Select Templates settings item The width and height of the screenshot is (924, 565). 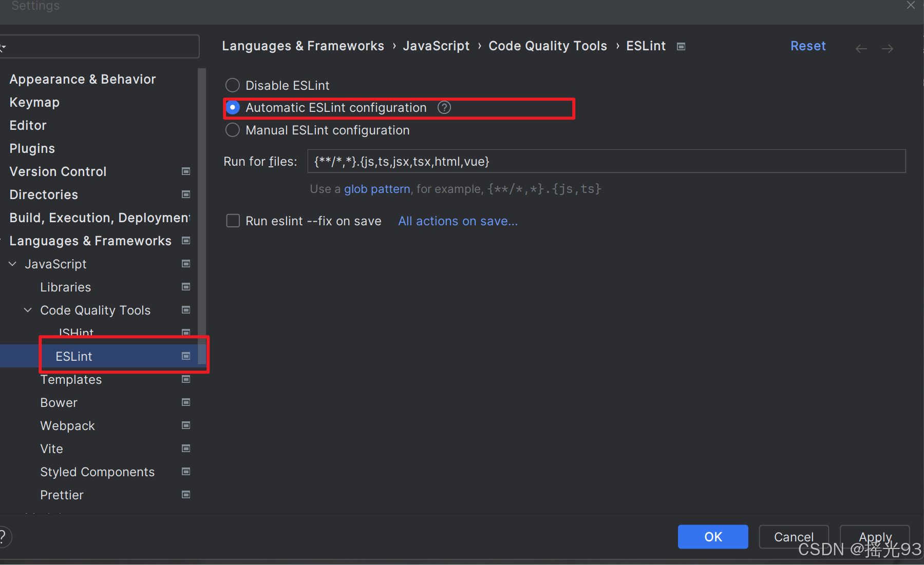tap(71, 380)
